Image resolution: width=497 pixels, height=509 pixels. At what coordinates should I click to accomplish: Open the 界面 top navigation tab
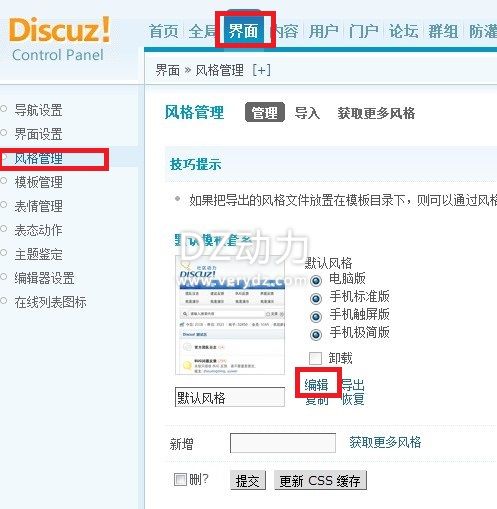pyautogui.click(x=243, y=31)
